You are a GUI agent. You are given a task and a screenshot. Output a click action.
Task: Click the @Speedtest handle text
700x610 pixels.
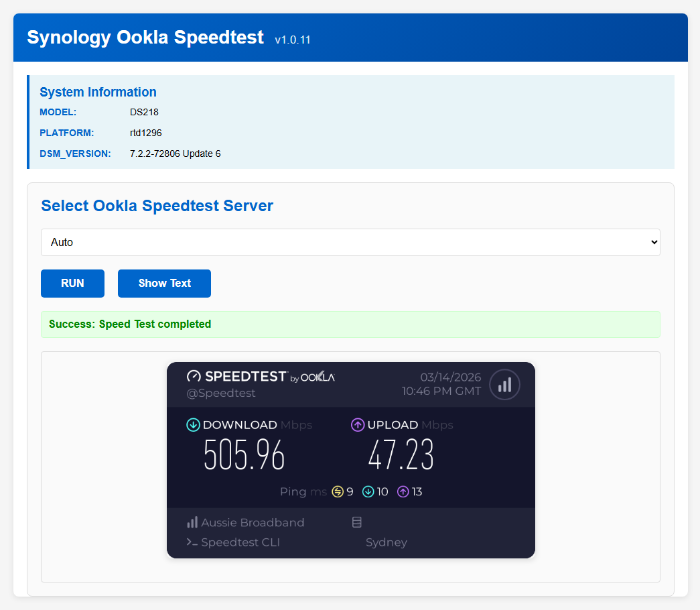(221, 393)
